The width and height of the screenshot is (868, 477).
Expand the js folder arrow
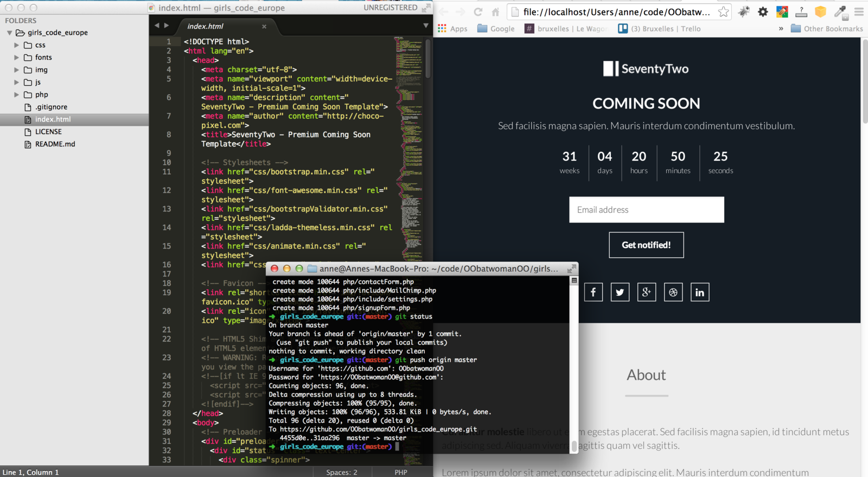tap(16, 82)
